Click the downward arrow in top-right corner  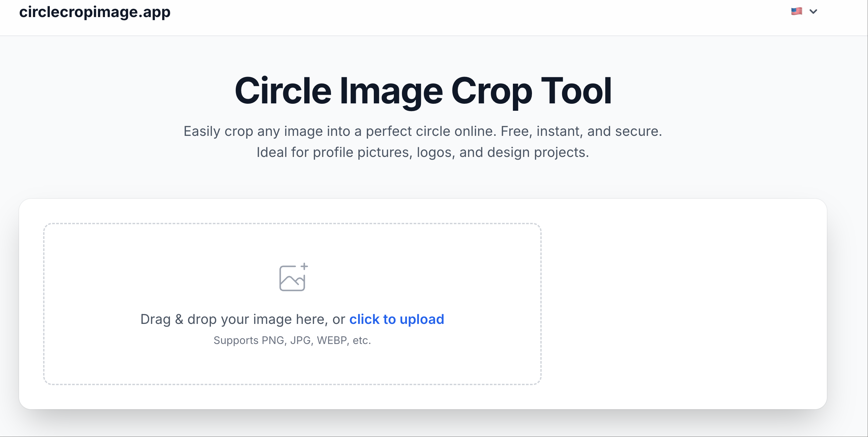pos(814,12)
